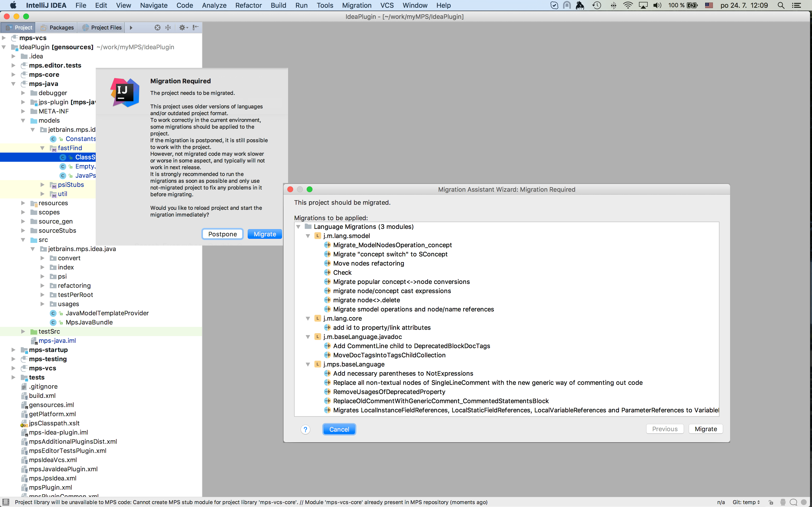Collapse the Language Migrations tree node
The image size is (812, 507).
click(x=298, y=227)
